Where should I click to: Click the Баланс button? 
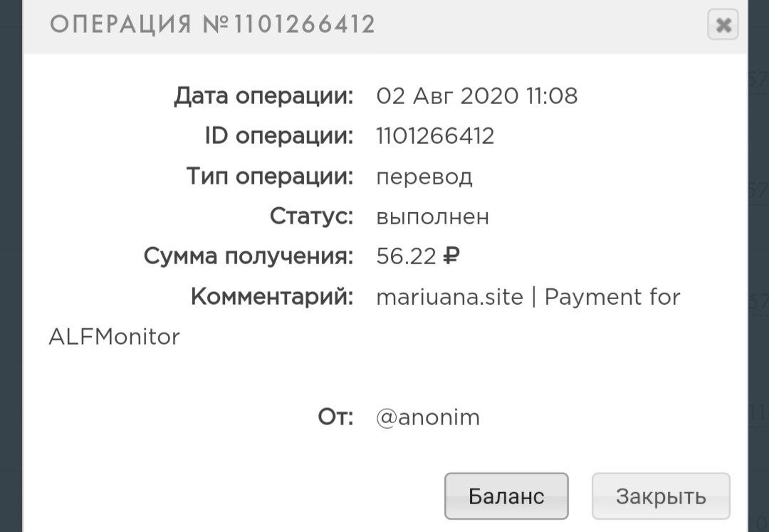click(506, 496)
